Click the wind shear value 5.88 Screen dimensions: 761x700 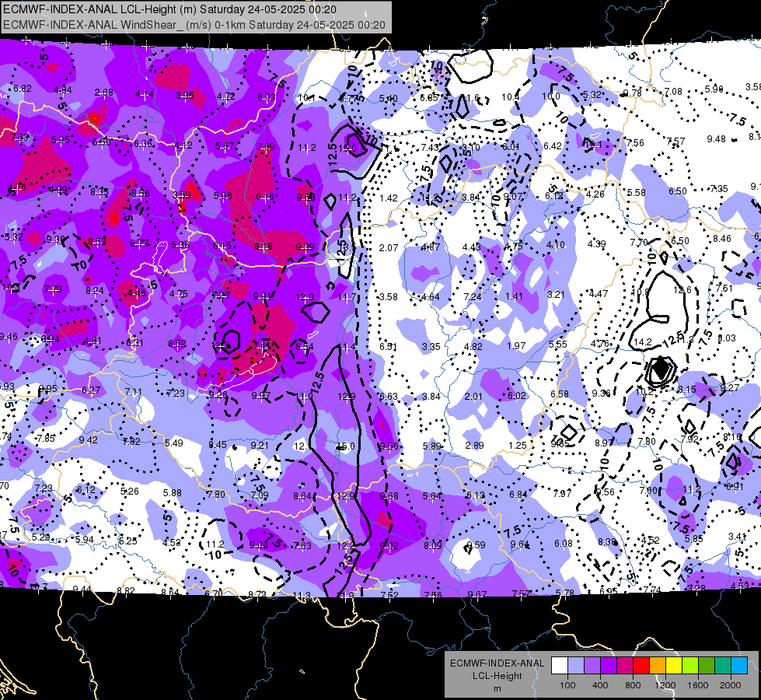(173, 492)
